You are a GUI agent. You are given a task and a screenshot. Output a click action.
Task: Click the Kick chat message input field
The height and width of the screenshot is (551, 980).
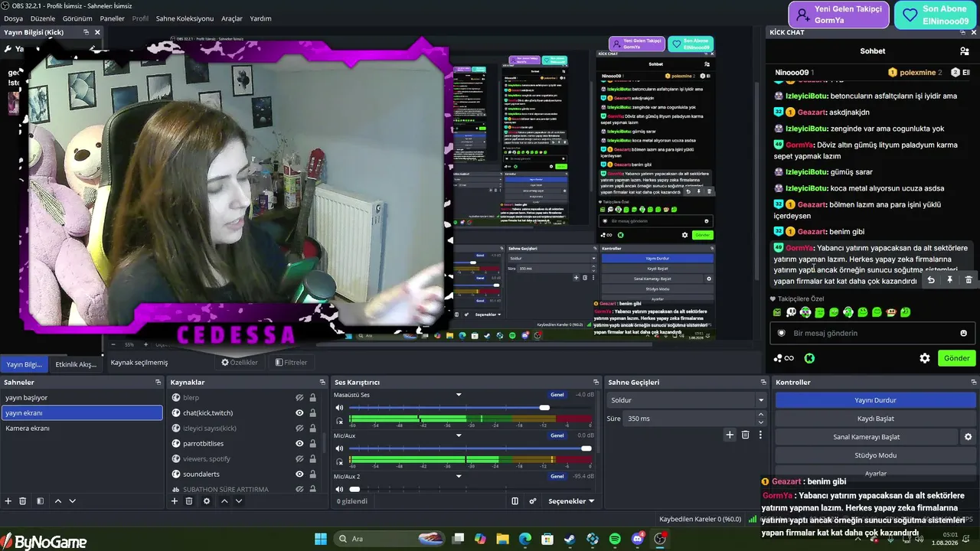coord(873,333)
